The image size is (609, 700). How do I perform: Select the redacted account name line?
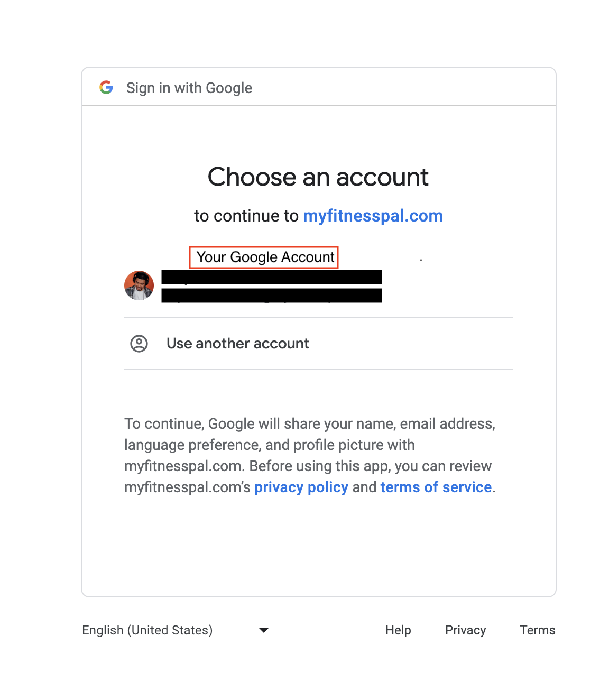271,277
